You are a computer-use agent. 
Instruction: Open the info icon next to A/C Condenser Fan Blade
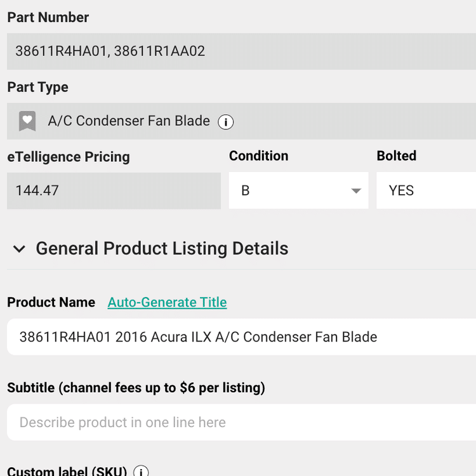pyautogui.click(x=225, y=122)
